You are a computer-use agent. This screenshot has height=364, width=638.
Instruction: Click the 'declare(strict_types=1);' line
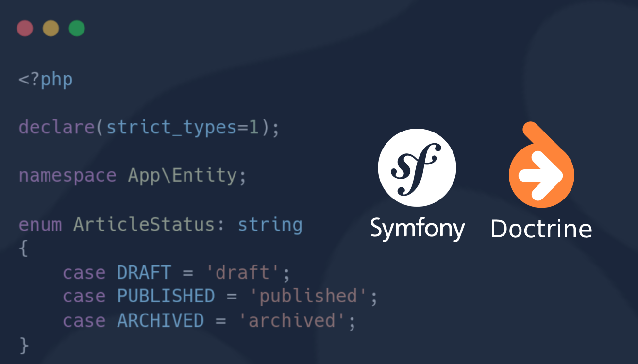(x=149, y=128)
